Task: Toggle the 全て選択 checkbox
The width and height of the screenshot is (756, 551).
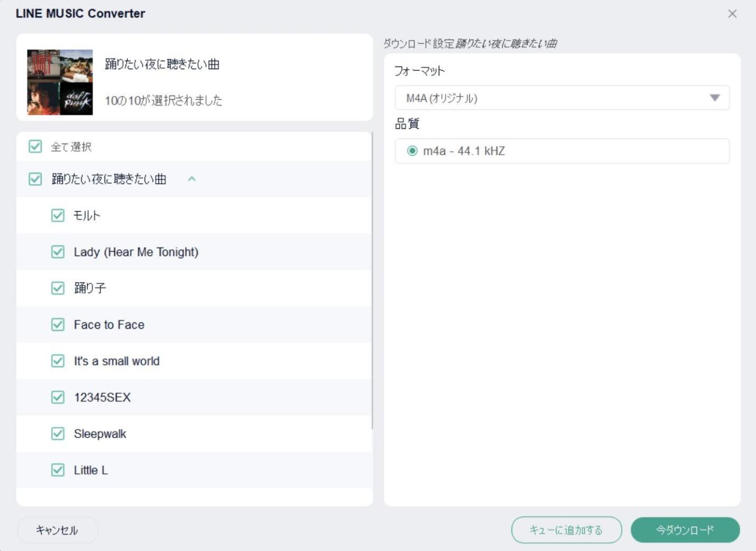Action: [35, 146]
